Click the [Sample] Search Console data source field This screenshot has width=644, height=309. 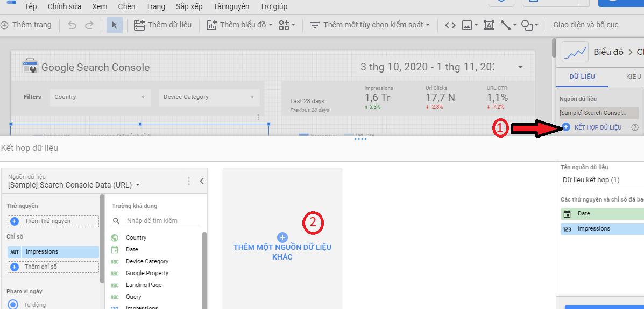pos(599,113)
